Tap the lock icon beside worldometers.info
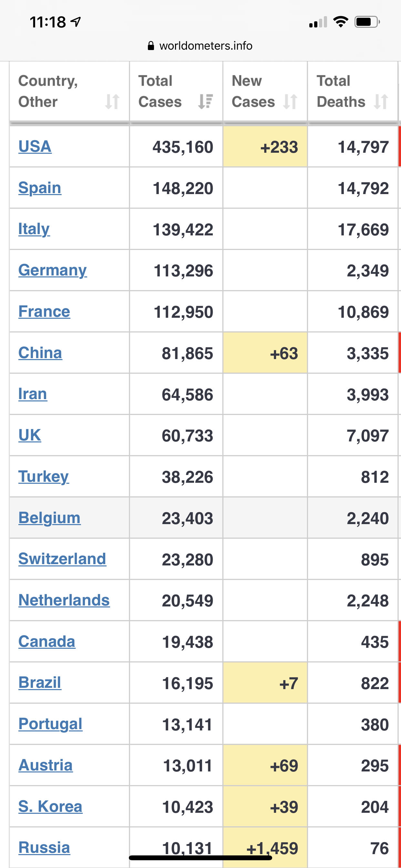Screen dimensions: 401x868 pyautogui.click(x=151, y=46)
